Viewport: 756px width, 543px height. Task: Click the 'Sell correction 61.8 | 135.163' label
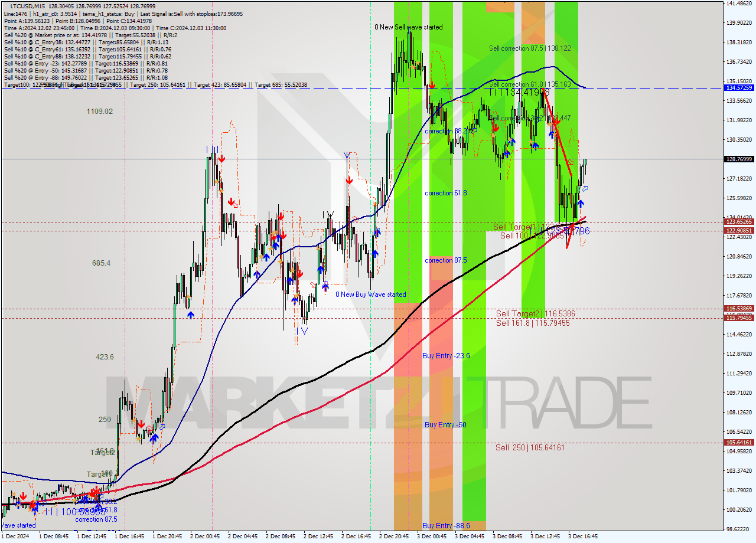point(530,84)
